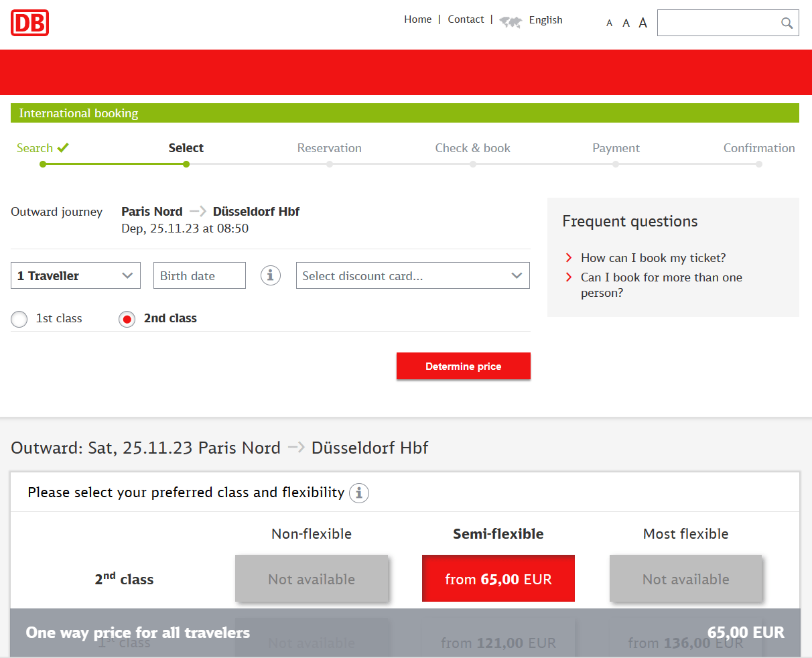Viewport: 812px width, 658px height.
Task: Open Select discount card dropdown
Action: [x=413, y=275]
